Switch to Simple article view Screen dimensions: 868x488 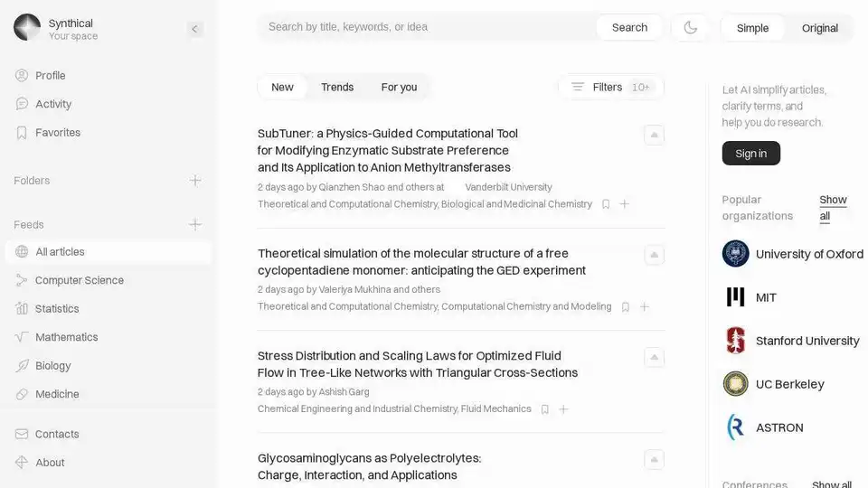752,28
